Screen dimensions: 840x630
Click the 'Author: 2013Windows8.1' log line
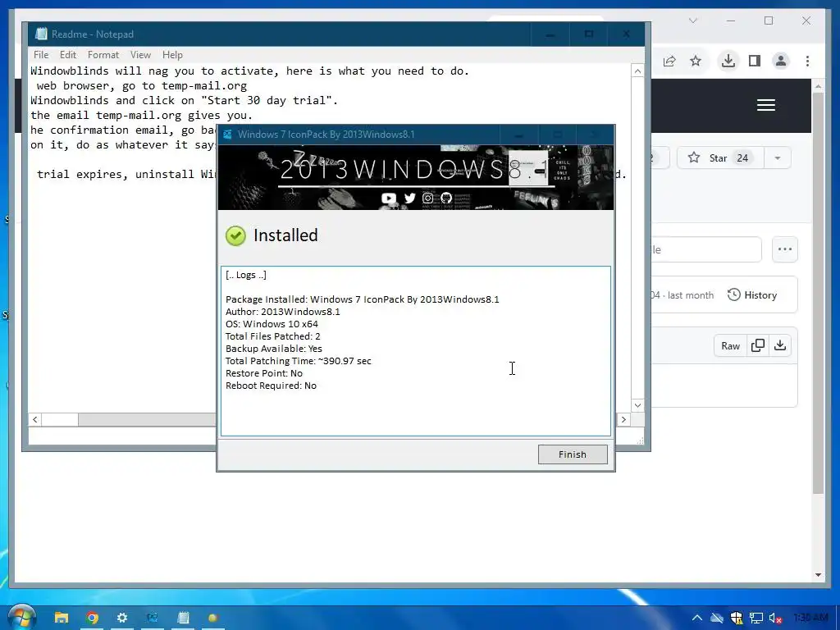click(x=283, y=312)
